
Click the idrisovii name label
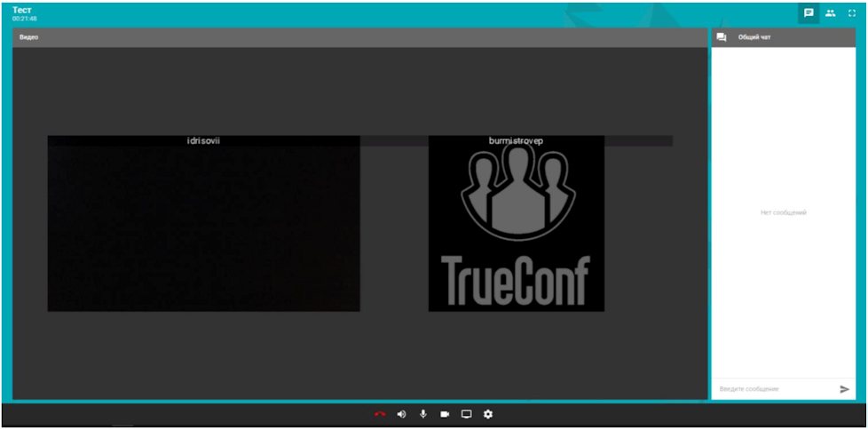pos(204,140)
